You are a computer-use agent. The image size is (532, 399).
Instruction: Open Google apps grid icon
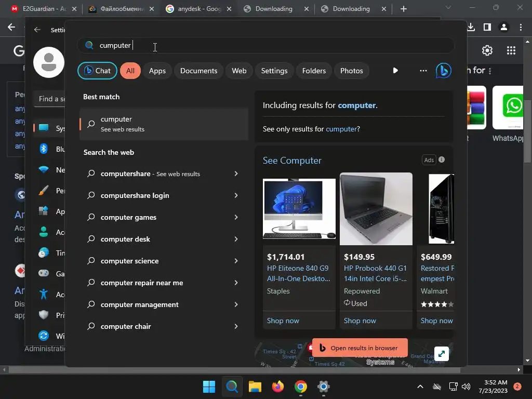511,50
